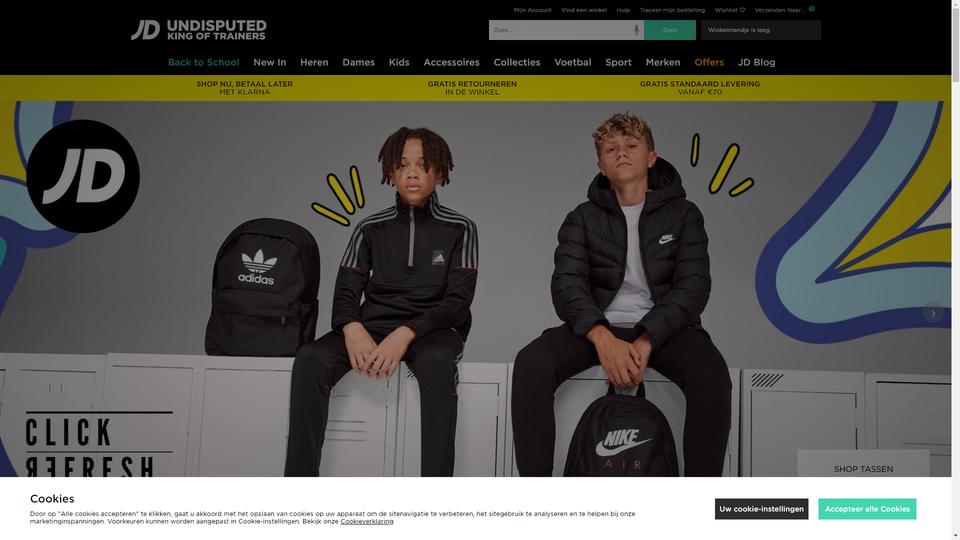Screen dimensions: 960x540
Task: Click the round JD badge on the banner
Action: pyautogui.click(x=83, y=176)
